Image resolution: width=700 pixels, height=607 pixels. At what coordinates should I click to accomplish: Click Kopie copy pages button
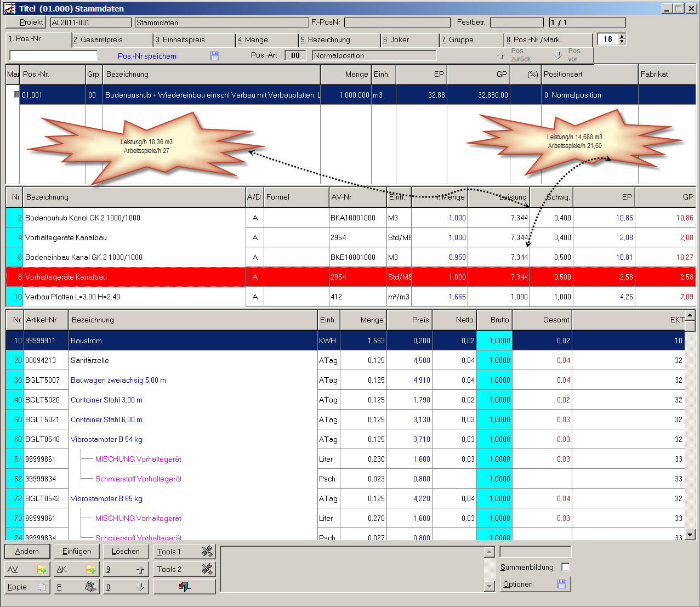(27, 587)
